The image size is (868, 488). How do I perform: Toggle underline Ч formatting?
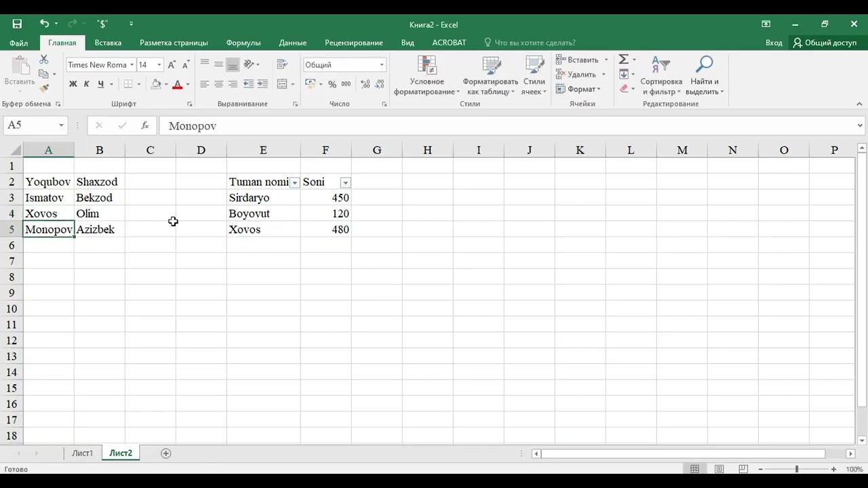click(x=100, y=84)
